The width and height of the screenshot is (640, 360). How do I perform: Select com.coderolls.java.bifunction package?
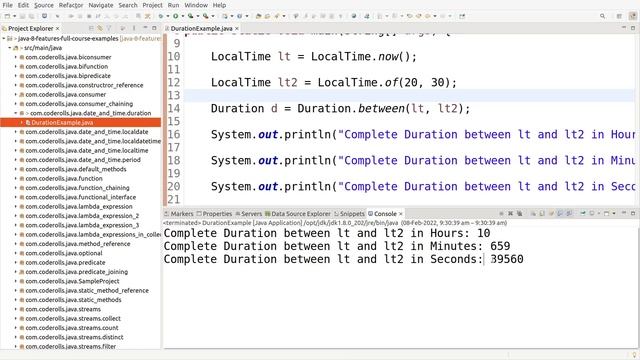67,67
